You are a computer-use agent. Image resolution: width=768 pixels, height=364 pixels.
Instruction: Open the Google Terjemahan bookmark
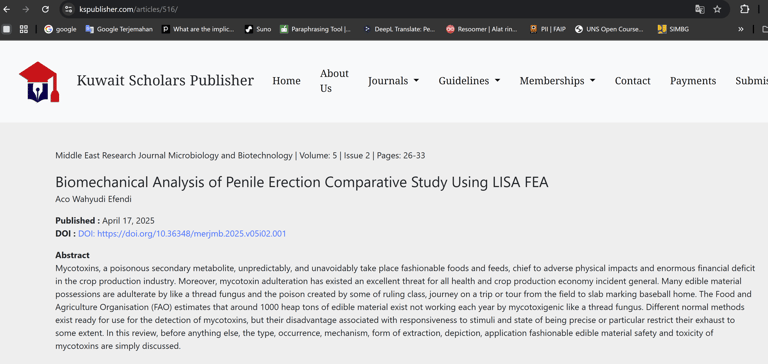(119, 29)
